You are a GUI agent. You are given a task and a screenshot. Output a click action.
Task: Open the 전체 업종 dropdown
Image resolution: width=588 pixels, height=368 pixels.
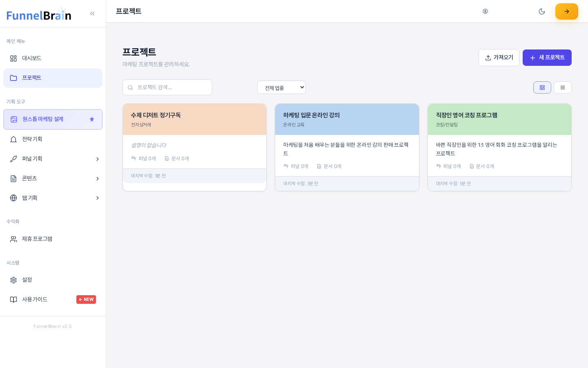pos(281,88)
